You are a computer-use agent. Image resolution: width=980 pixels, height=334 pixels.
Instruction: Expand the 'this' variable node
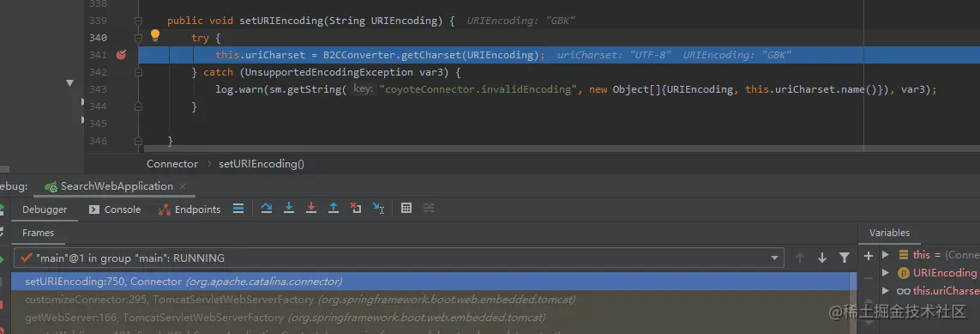pos(885,254)
